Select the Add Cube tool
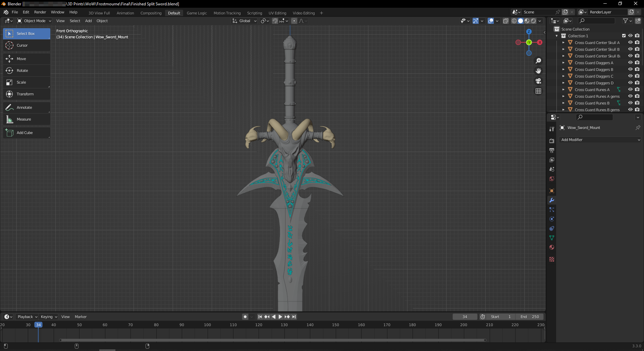 26,133
